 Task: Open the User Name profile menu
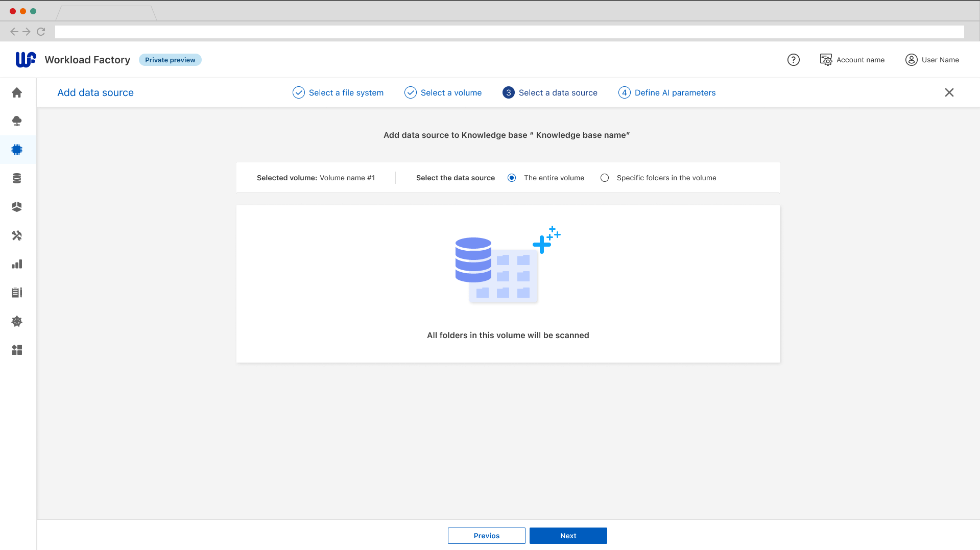[x=932, y=60]
